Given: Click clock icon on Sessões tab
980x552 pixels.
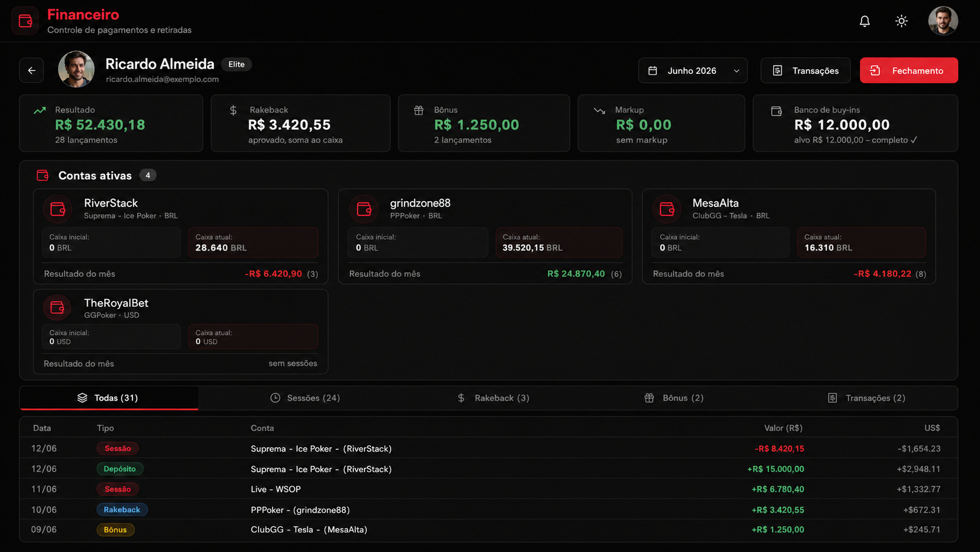Looking at the screenshot, I should [x=275, y=398].
